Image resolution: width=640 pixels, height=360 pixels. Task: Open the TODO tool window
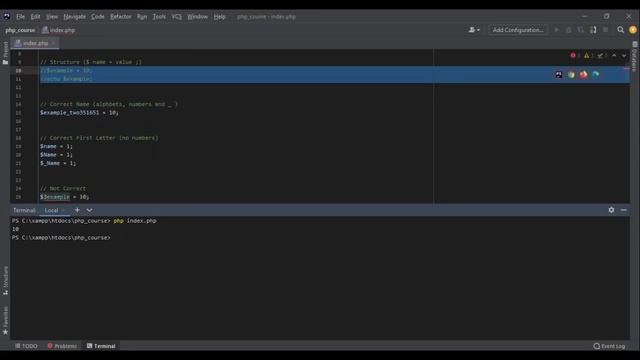26,346
